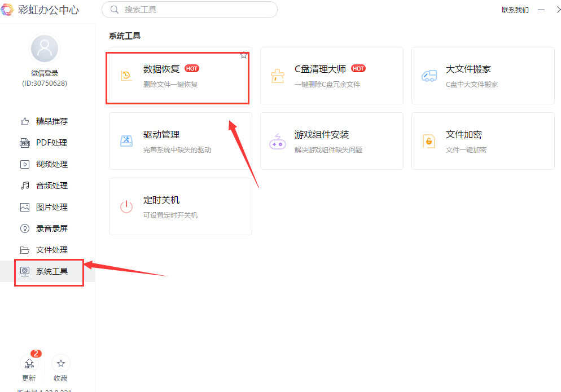Screen dimensions: 561x392
Task: Select the 文件加密 lock icon
Action: 429,141
